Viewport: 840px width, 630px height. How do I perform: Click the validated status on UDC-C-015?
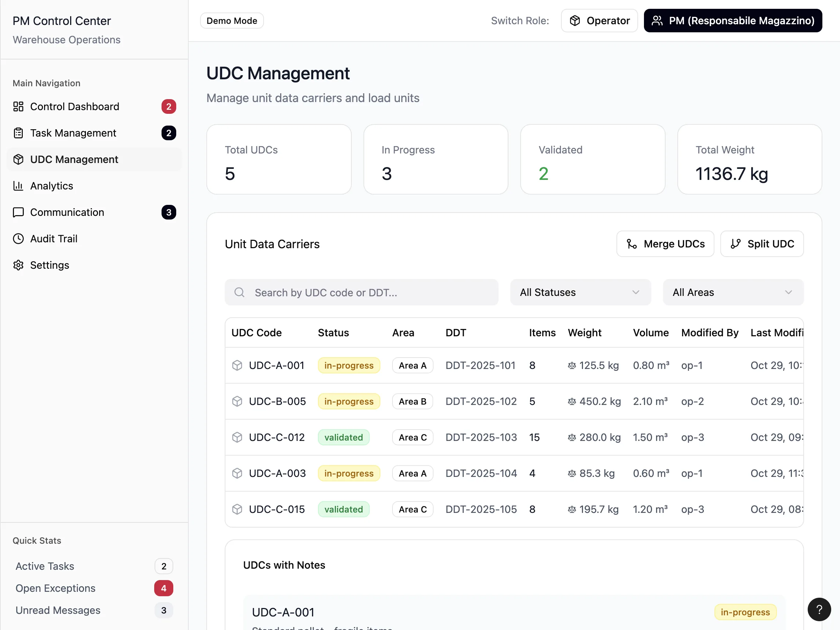[x=343, y=509]
